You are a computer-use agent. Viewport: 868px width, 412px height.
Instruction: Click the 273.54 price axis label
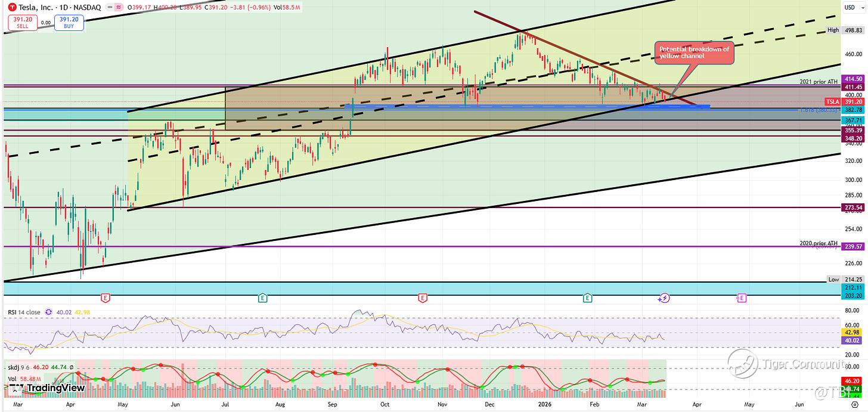(x=852, y=207)
